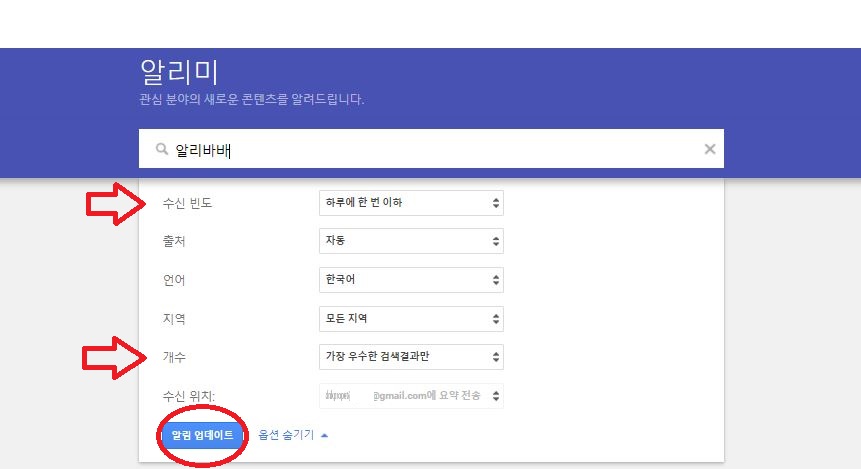The width and height of the screenshot is (861, 469).
Task: Click the 수신 빈도 label
Action: pos(187,203)
